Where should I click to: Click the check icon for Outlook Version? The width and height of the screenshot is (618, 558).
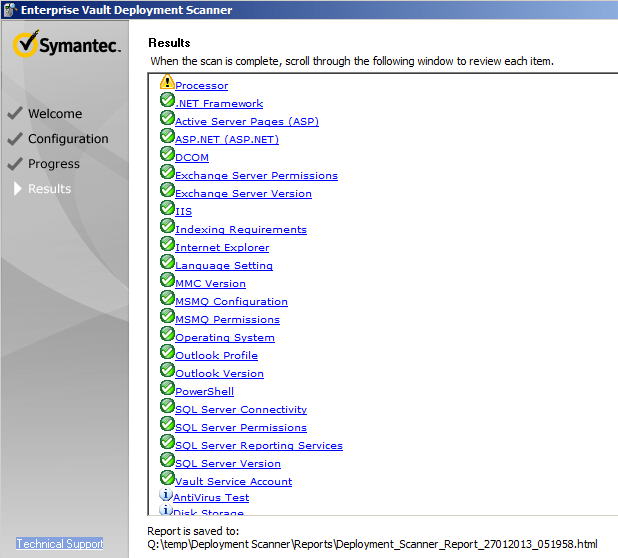click(x=167, y=370)
